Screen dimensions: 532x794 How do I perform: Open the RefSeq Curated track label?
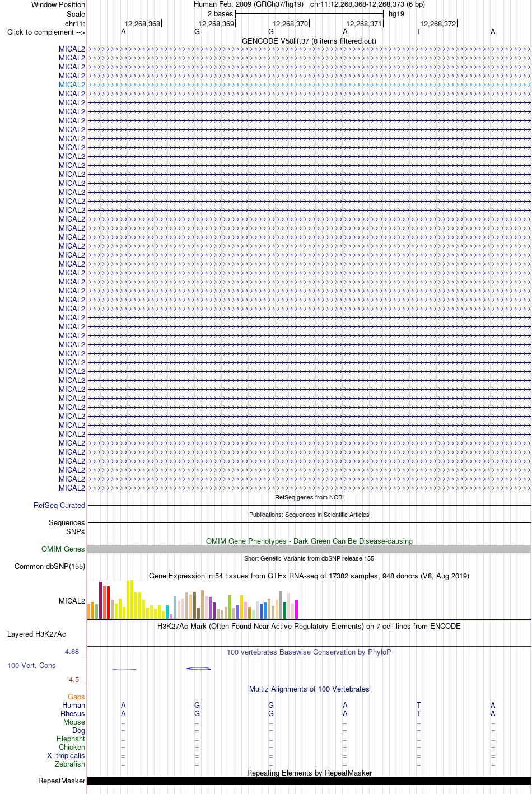coord(59,505)
